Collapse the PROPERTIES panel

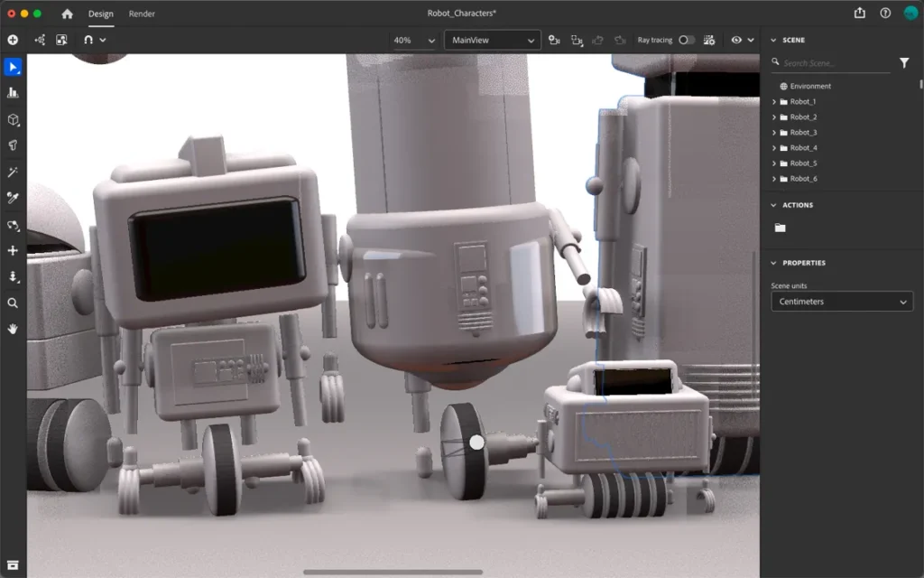coord(773,263)
